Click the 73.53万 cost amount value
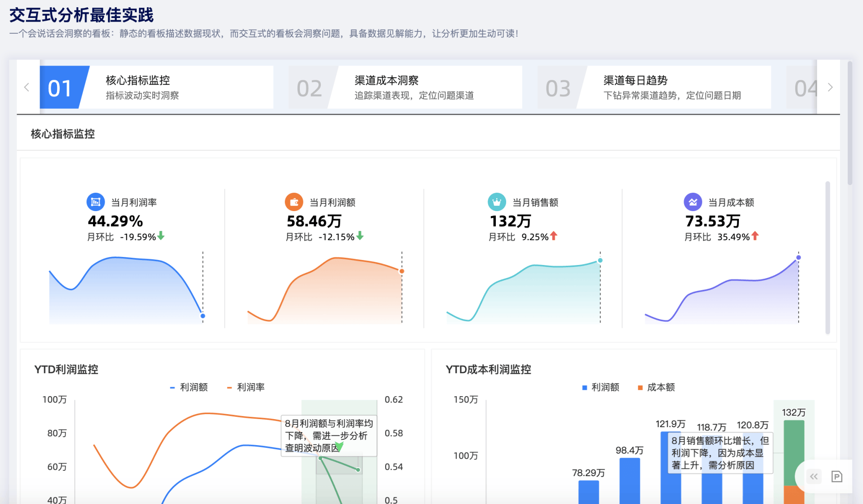This screenshot has width=863, height=504. (713, 221)
